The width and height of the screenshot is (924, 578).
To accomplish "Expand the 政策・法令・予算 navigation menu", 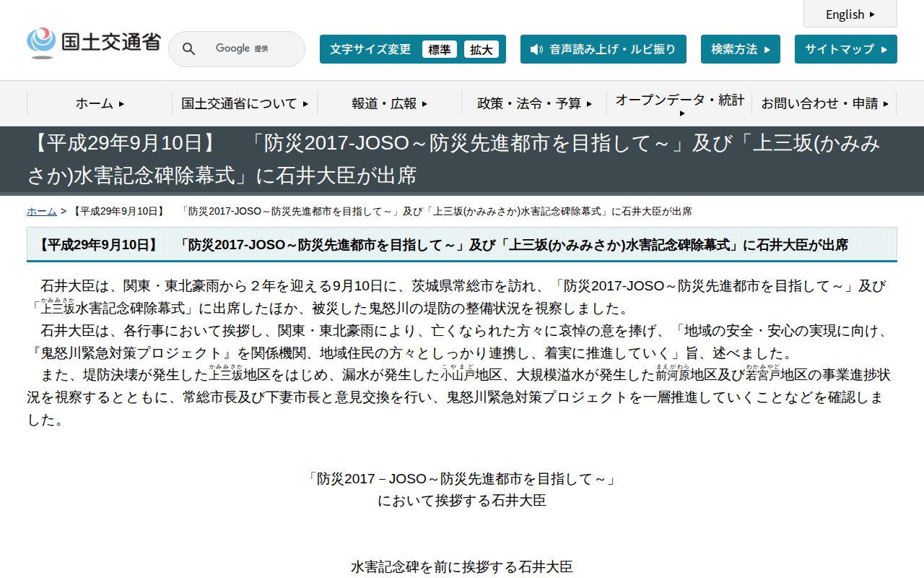I will [x=534, y=103].
